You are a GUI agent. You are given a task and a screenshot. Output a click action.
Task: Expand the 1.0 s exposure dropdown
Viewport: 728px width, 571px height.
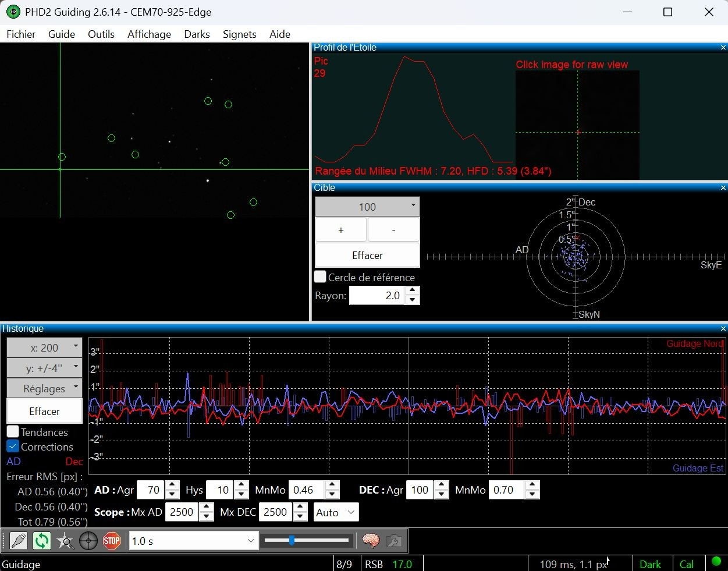(193, 541)
